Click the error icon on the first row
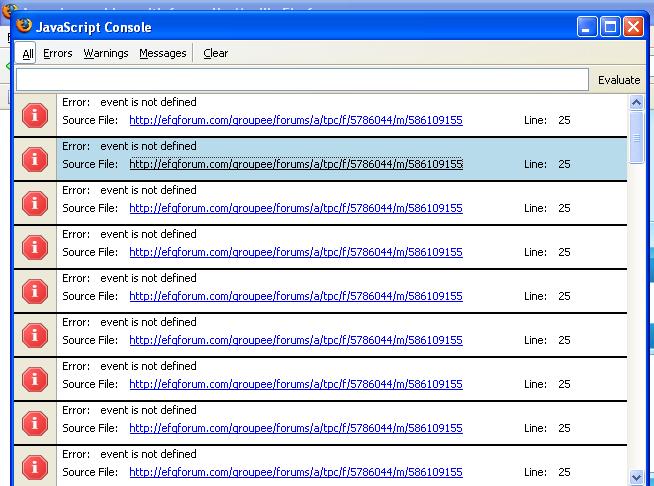 pos(35,115)
